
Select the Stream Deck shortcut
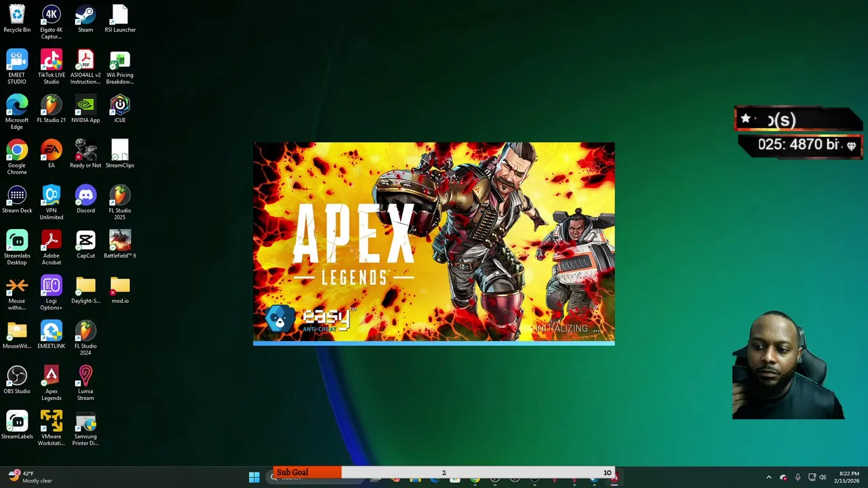tap(17, 199)
